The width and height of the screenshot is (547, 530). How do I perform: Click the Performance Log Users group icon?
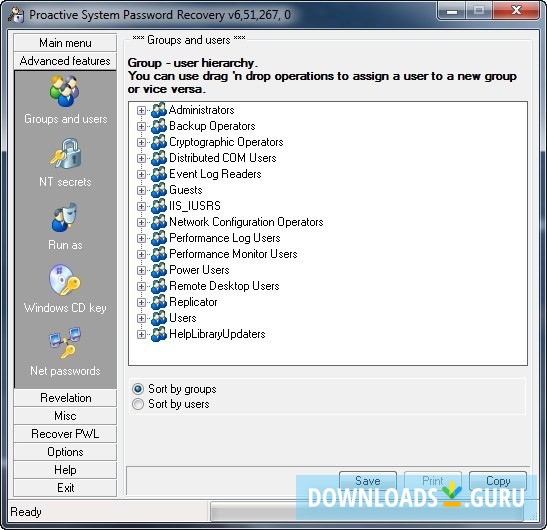point(159,238)
